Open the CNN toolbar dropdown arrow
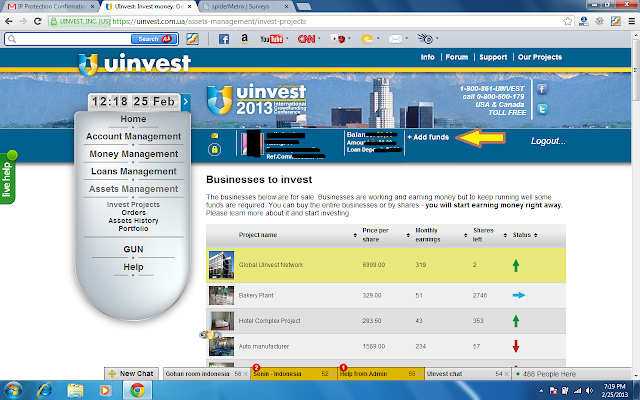 point(319,39)
